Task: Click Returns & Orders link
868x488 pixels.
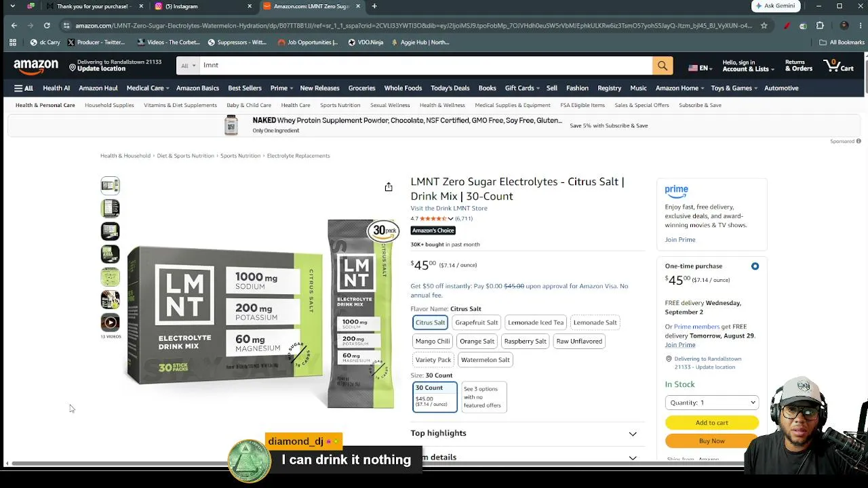Action: coord(799,66)
